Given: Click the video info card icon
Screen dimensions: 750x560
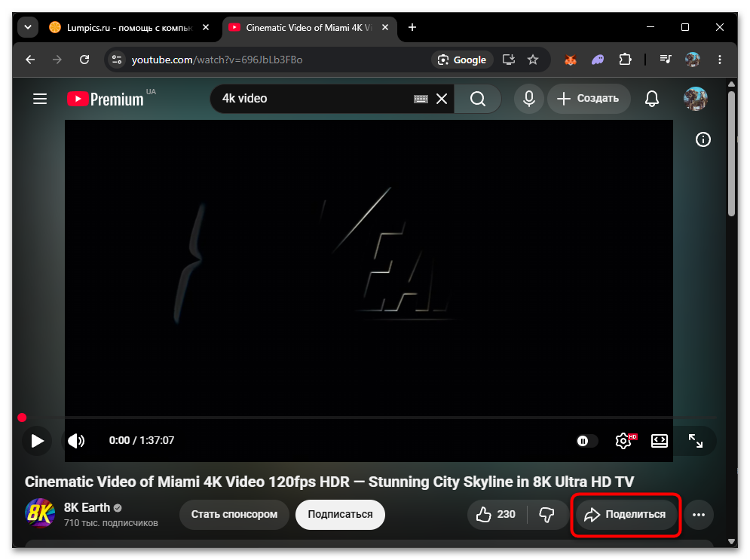Looking at the screenshot, I should (x=703, y=139).
